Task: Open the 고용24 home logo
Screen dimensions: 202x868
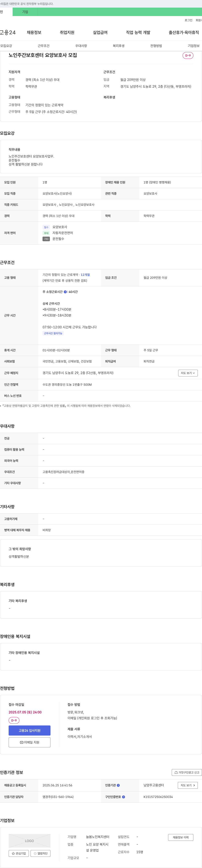Action: (x=8, y=32)
